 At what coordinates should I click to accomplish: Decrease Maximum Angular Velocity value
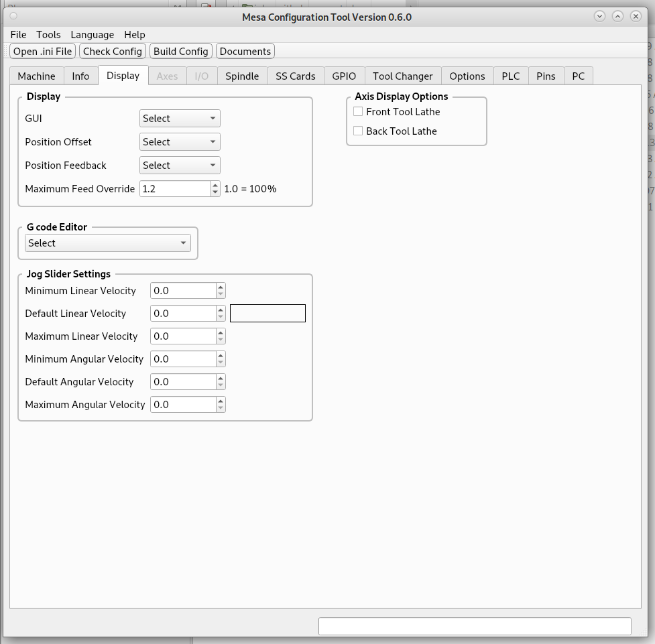[x=221, y=409]
